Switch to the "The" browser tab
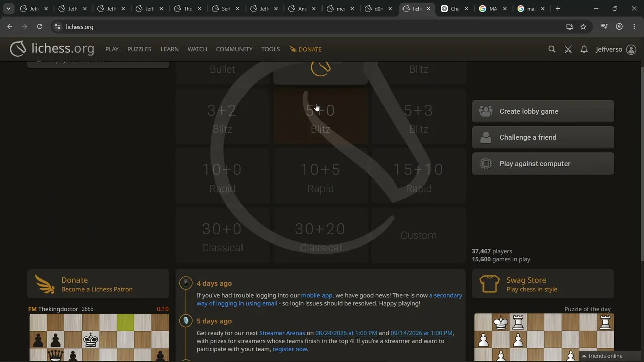 [x=188, y=9]
